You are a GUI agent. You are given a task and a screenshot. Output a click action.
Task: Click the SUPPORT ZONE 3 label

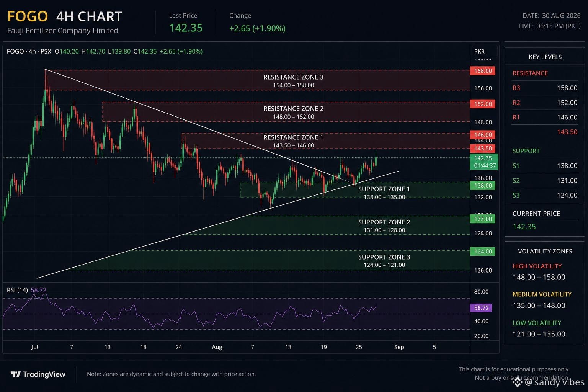tap(384, 257)
